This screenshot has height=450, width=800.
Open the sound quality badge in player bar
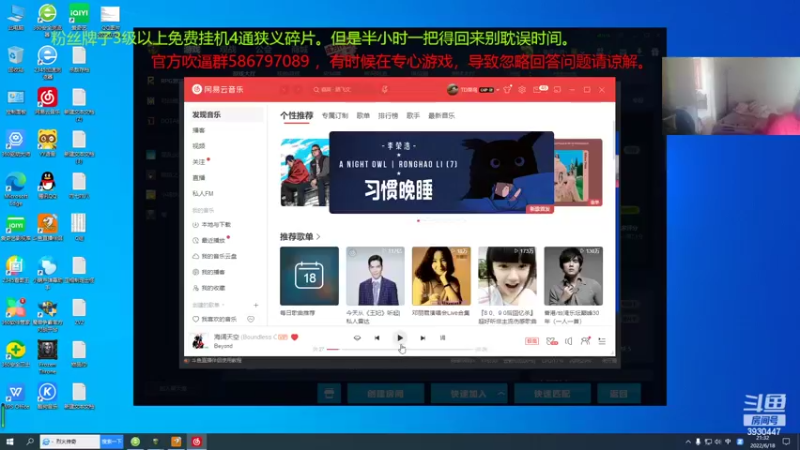(x=532, y=341)
